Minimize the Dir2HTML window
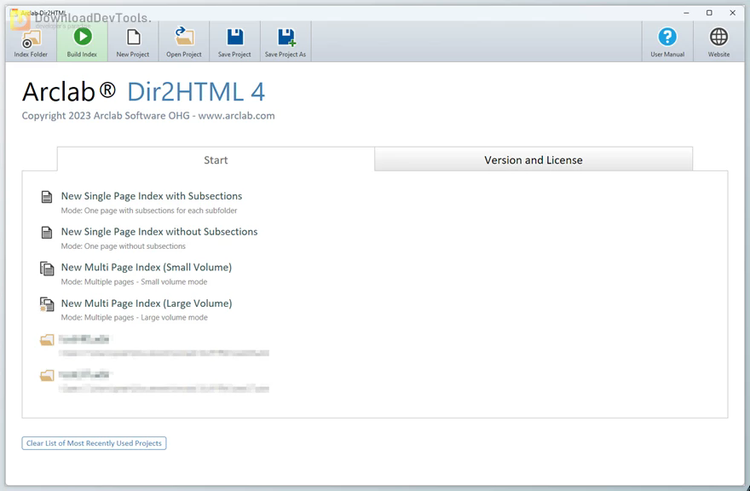The width and height of the screenshot is (750, 491). tap(687, 13)
